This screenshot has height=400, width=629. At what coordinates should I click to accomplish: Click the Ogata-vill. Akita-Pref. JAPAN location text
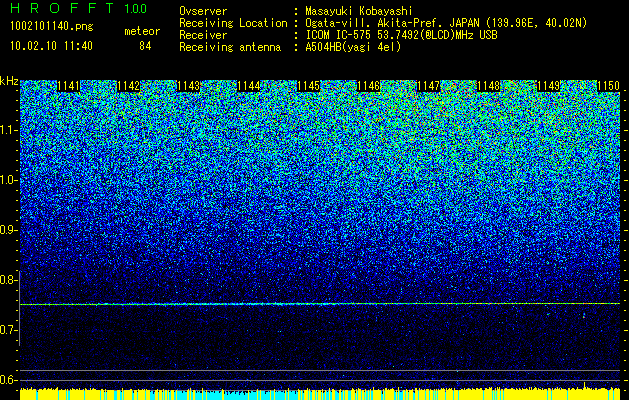click(446, 23)
